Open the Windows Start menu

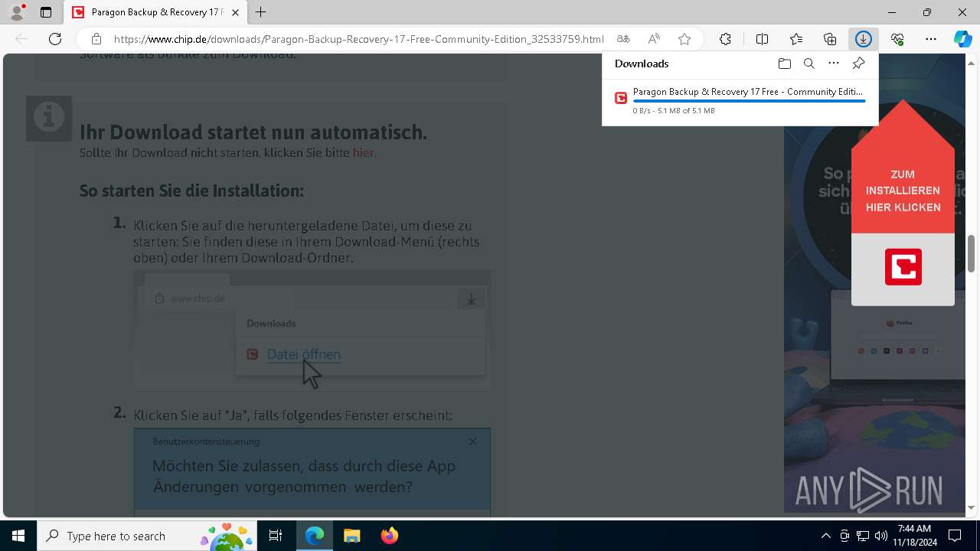pos(18,536)
